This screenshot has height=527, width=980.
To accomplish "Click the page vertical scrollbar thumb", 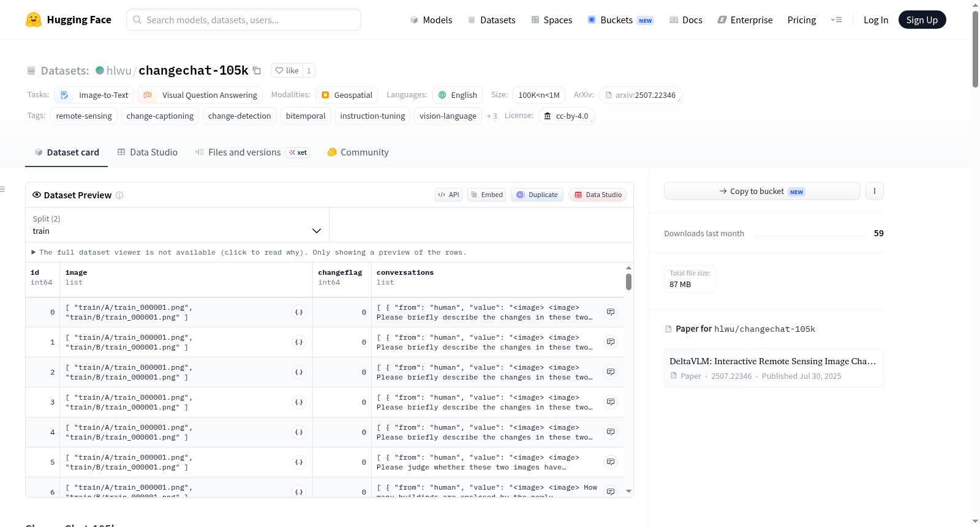I will (x=975, y=49).
